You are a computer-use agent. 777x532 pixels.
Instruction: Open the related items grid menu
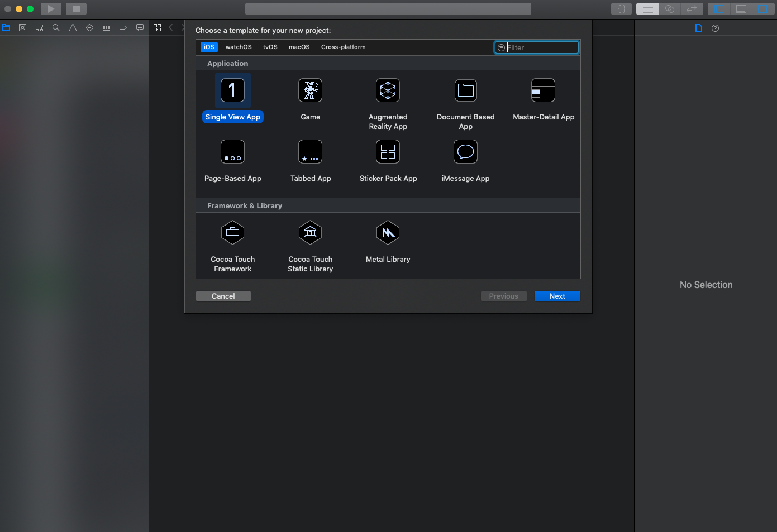pos(158,27)
